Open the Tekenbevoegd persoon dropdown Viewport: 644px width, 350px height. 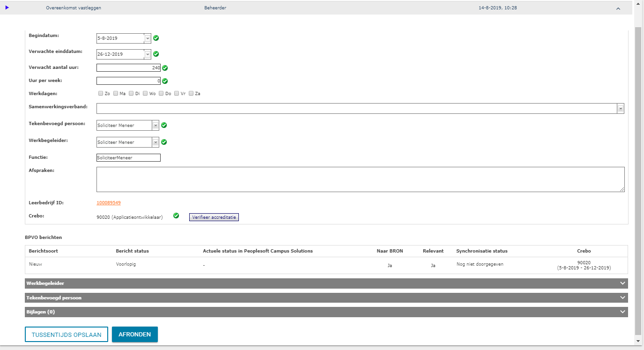point(155,125)
